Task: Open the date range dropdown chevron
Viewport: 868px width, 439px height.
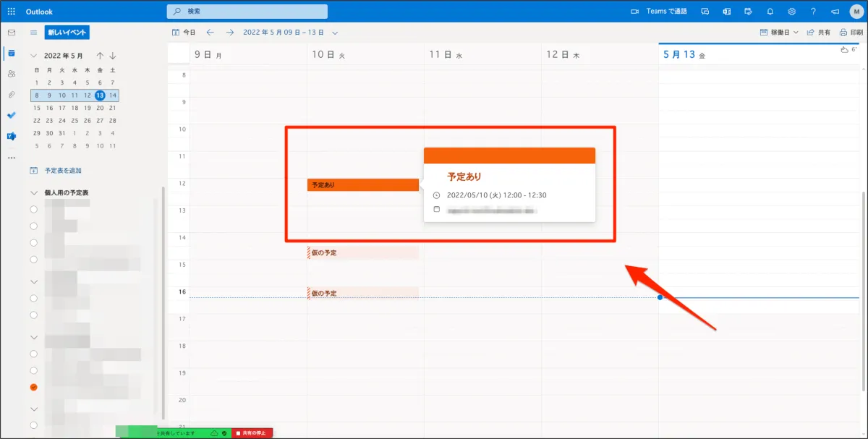Action: [335, 33]
